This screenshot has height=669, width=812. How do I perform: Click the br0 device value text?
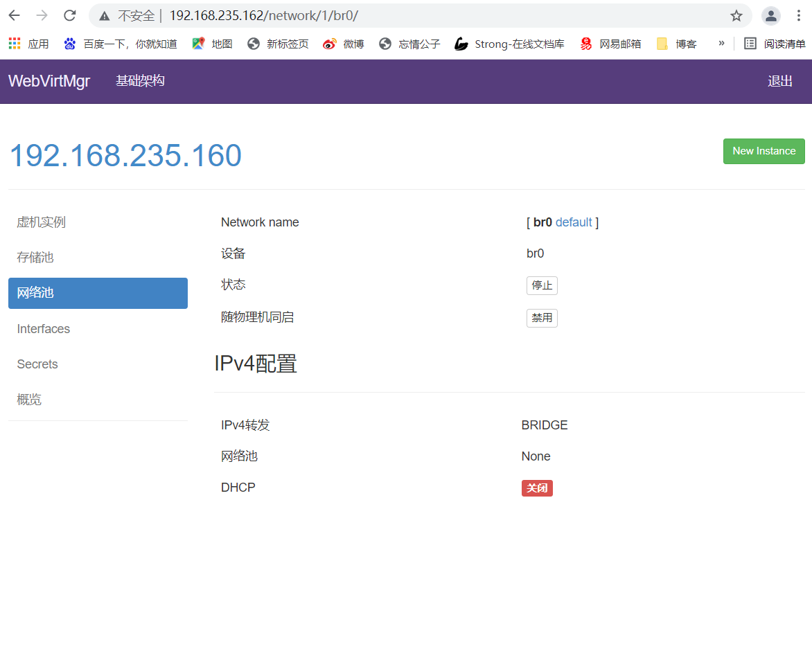[535, 253]
